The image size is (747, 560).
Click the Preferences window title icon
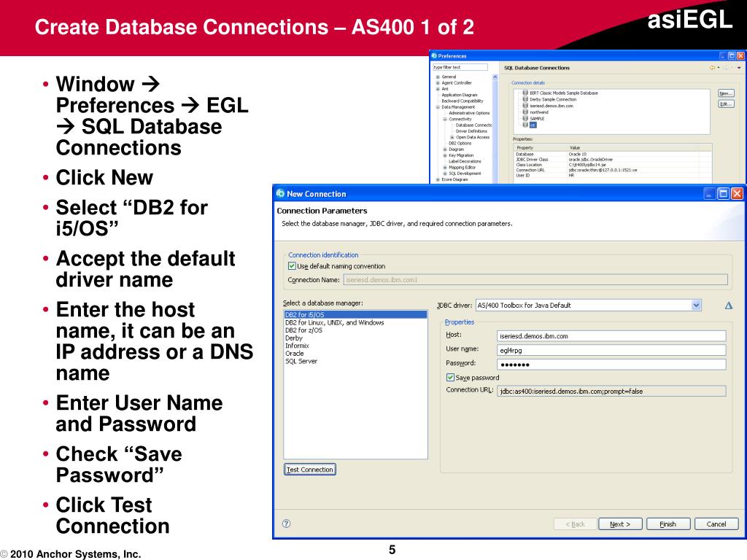(x=434, y=55)
